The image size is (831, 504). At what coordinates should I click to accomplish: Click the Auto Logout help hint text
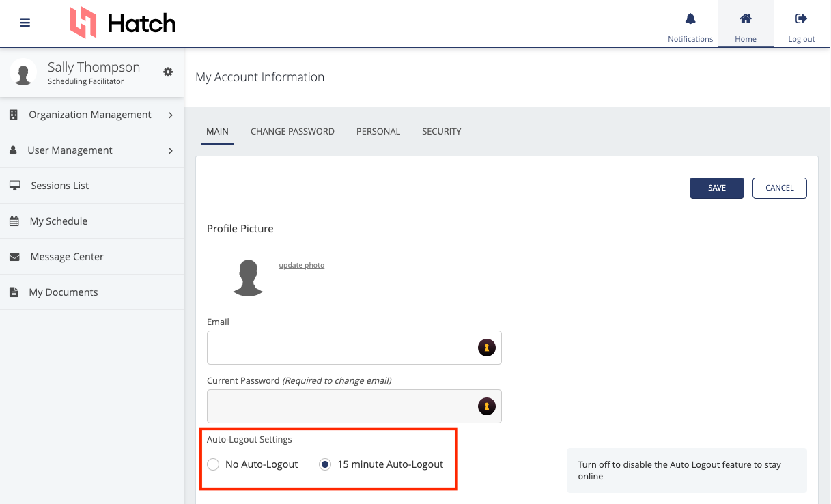point(679,471)
